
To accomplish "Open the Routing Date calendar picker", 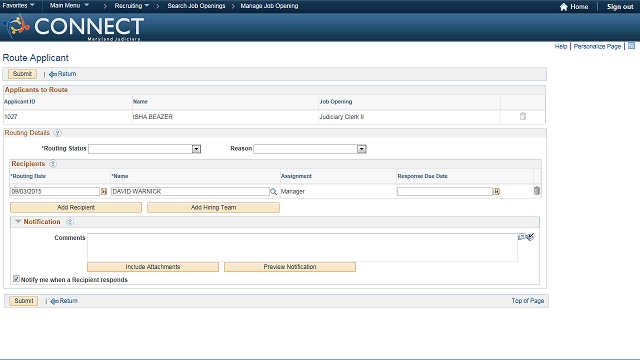I will point(104,191).
